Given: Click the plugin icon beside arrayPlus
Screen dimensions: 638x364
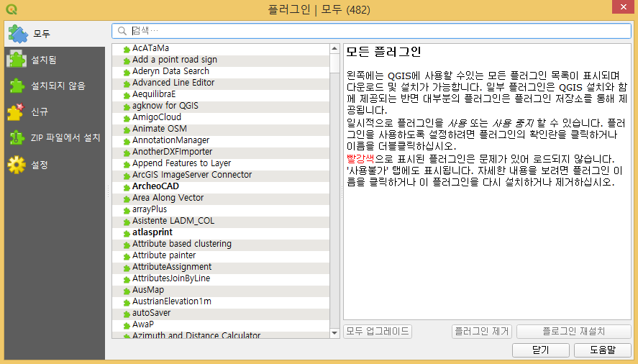Looking at the screenshot, I should click(x=127, y=211).
